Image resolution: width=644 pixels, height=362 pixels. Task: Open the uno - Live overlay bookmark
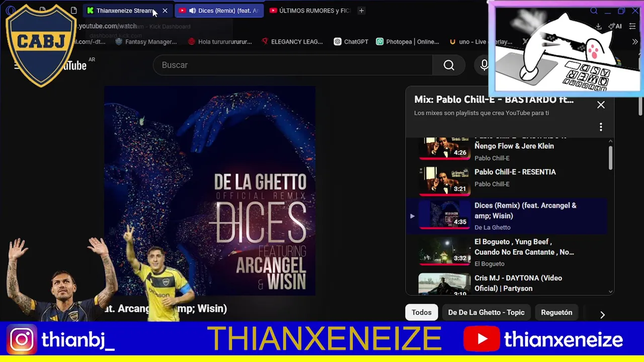(480, 42)
